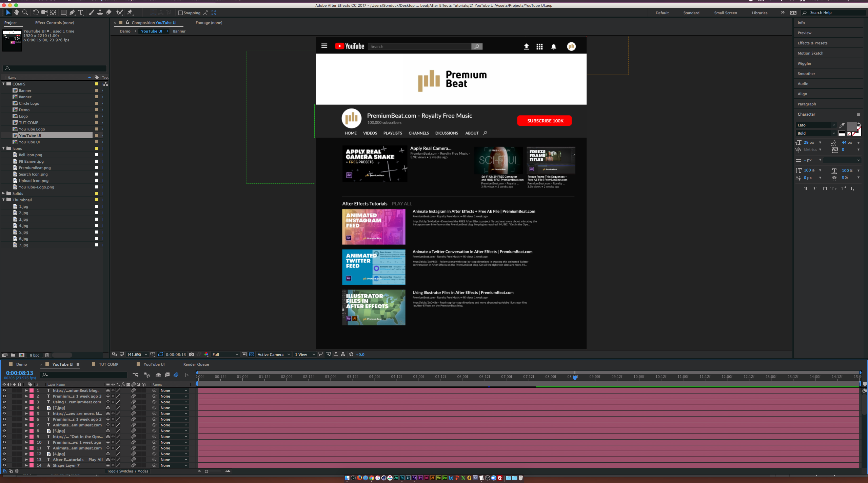Click the Toggle Switches / Modes button
868x483 pixels.
(127, 471)
